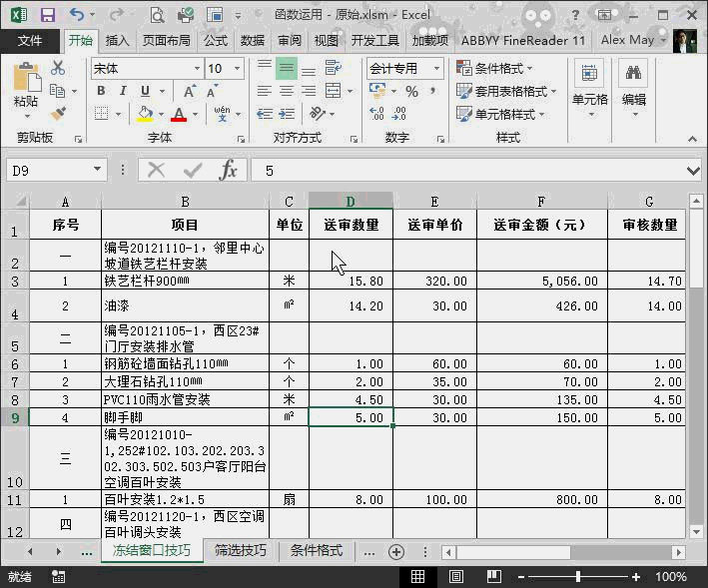Viewport: 708px width, 588px height.
Task: Click the insert function fx icon
Action: pyautogui.click(x=229, y=170)
